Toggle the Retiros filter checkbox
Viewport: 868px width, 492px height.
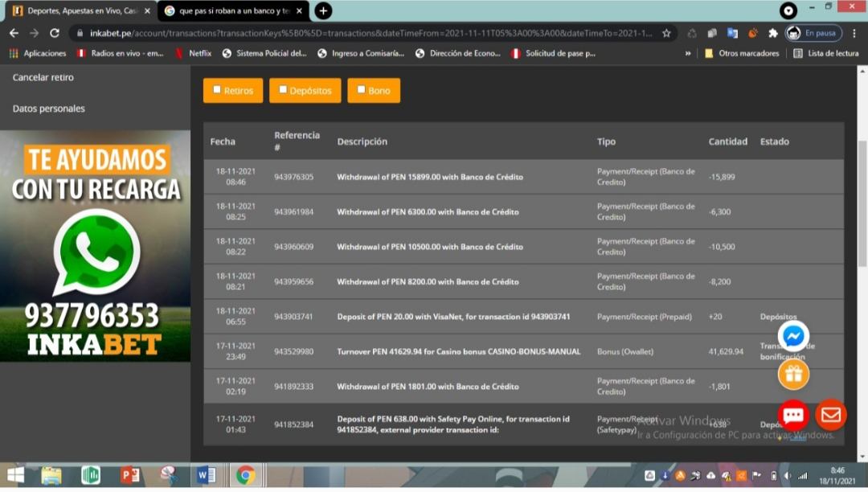point(217,90)
